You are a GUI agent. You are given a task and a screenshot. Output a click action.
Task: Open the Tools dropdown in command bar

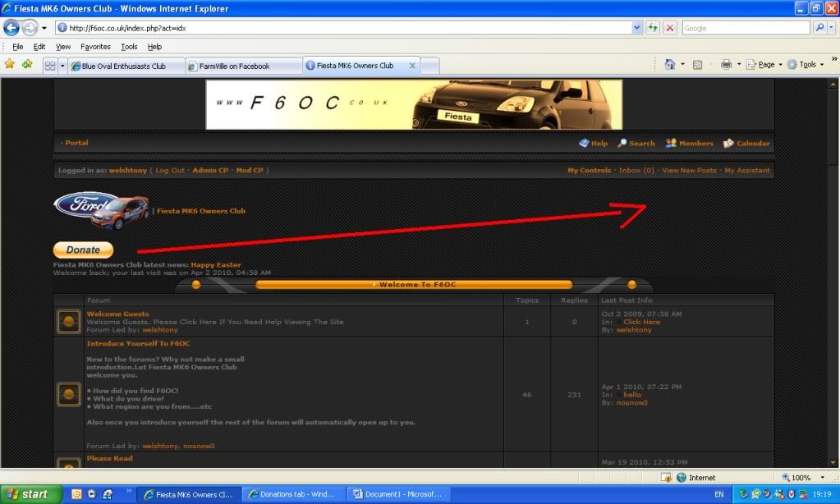806,65
